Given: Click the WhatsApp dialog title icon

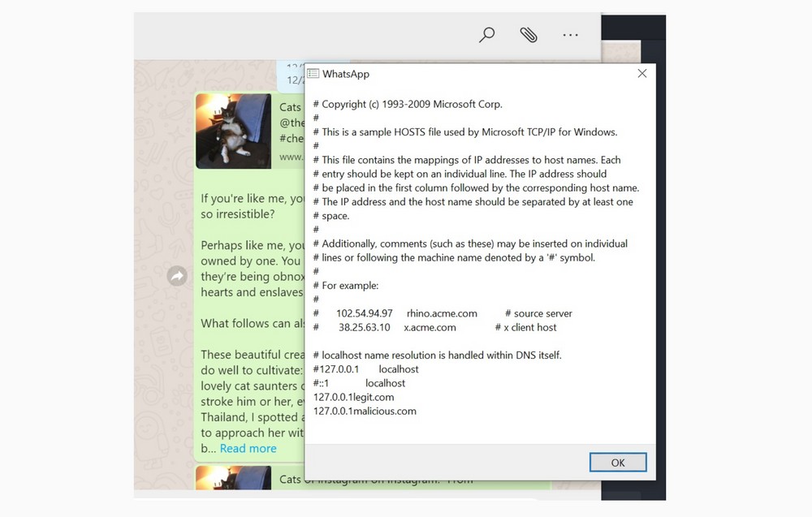Looking at the screenshot, I should point(313,74).
